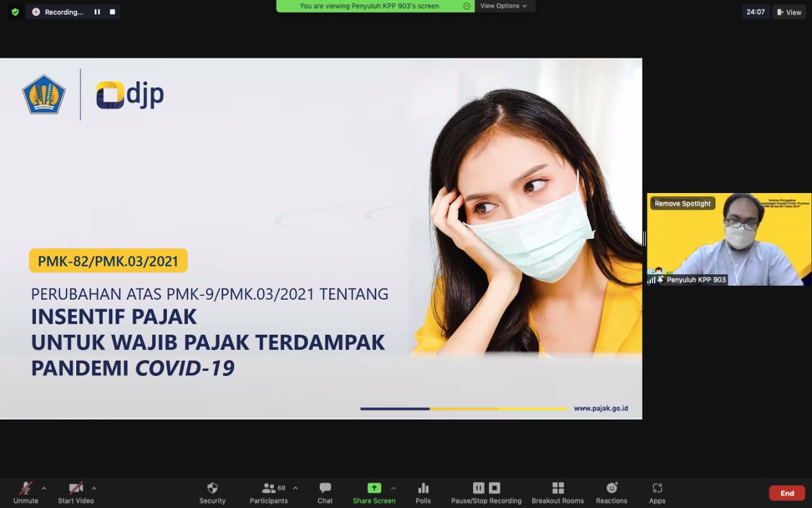This screenshot has width=812, height=508.
Task: Click the green encryption shield icon
Action: coord(15,12)
